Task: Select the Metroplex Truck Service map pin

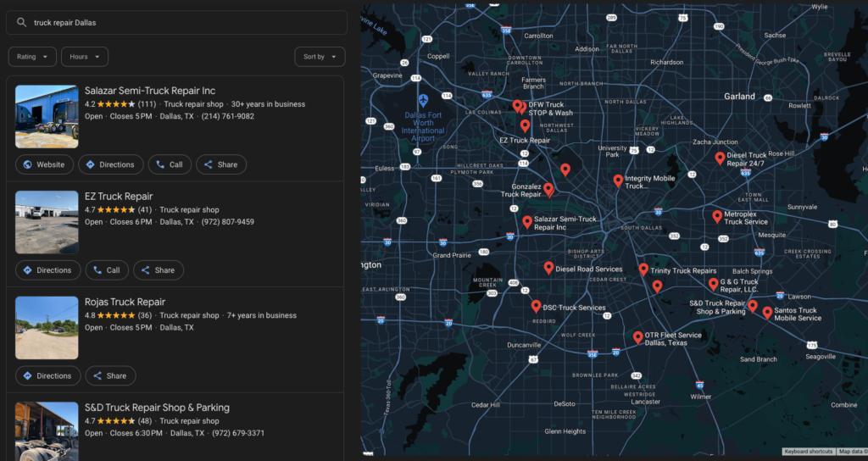Action: click(717, 216)
